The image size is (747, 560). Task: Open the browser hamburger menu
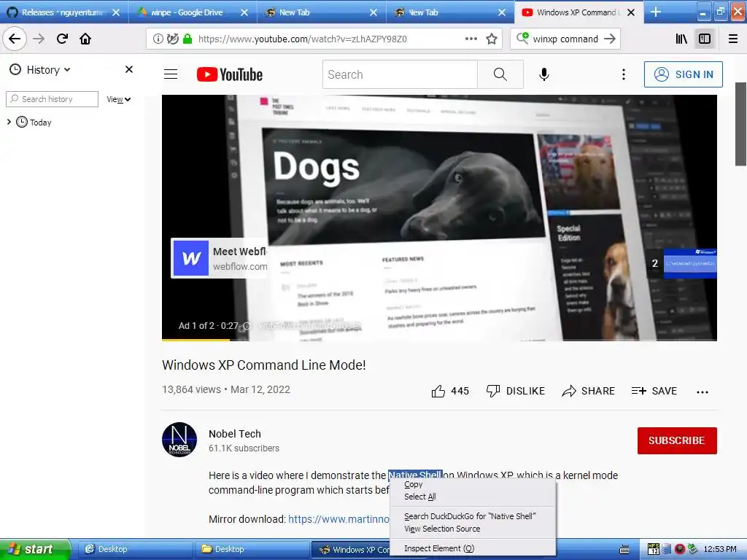733,39
